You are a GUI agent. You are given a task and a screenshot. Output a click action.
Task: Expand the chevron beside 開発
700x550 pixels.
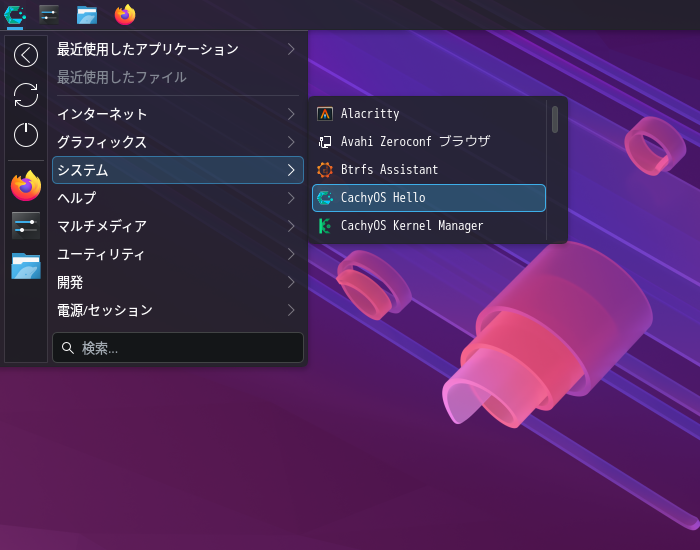point(291,282)
